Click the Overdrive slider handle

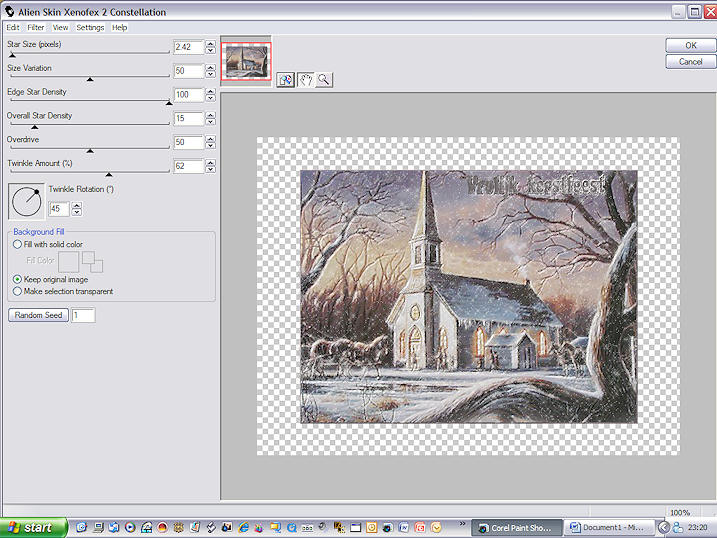coord(90,151)
